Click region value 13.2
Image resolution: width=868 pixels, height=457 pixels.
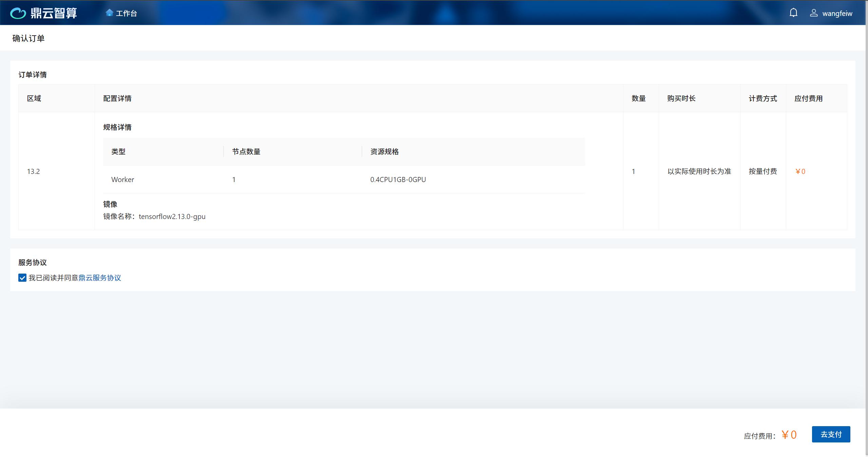(33, 172)
